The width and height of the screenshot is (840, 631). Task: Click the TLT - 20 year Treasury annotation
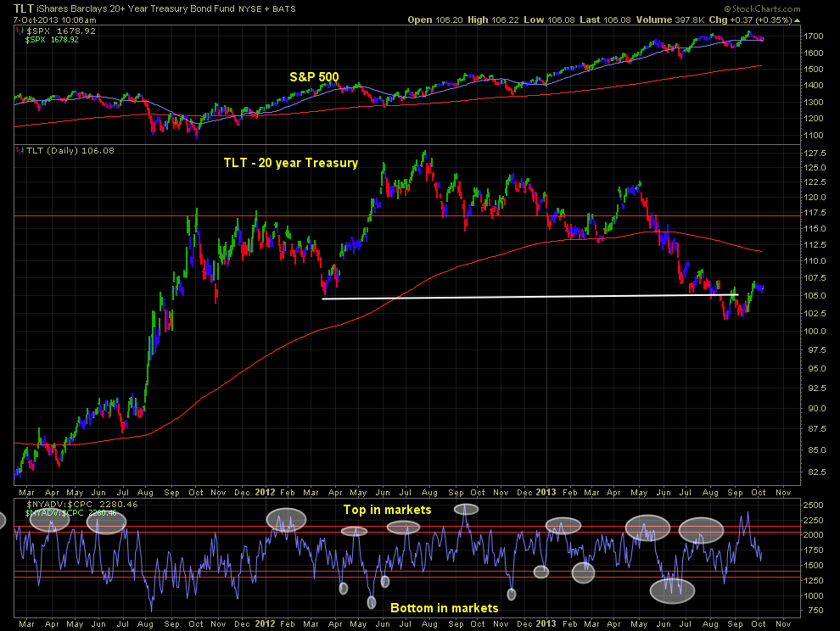click(291, 163)
